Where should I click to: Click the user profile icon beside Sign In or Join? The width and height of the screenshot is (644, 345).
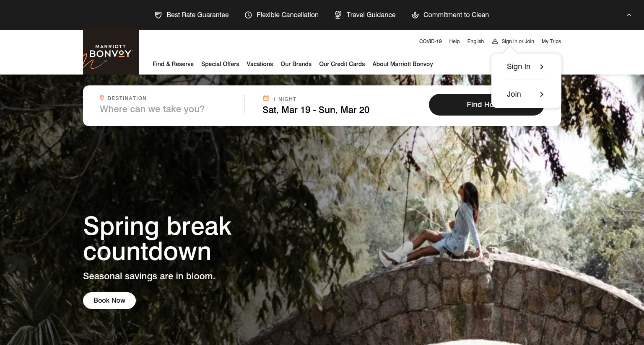click(495, 41)
